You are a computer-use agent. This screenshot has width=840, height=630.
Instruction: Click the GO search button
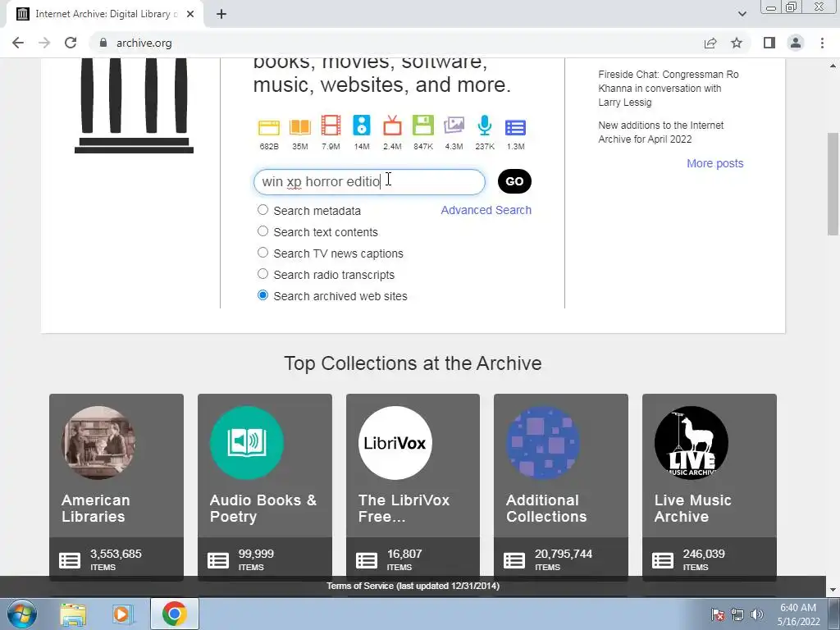pos(514,181)
